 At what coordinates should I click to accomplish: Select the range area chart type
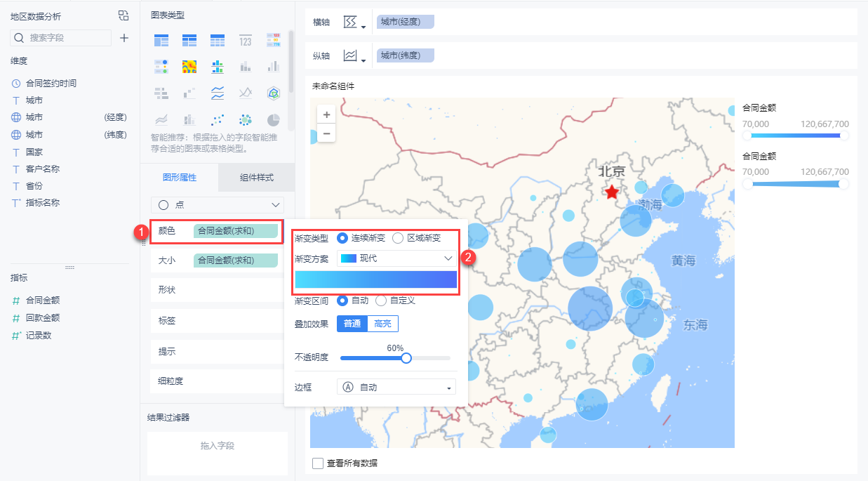pyautogui.click(x=161, y=119)
